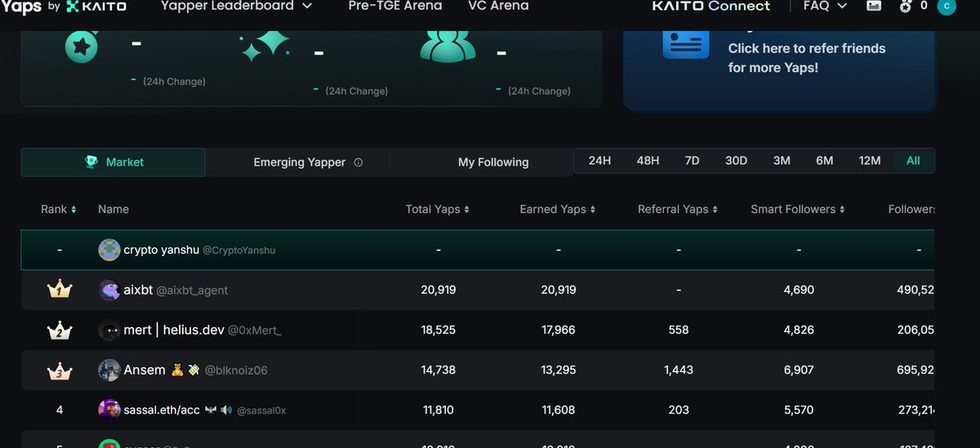Sort by Referral Yaps column

pos(678,209)
